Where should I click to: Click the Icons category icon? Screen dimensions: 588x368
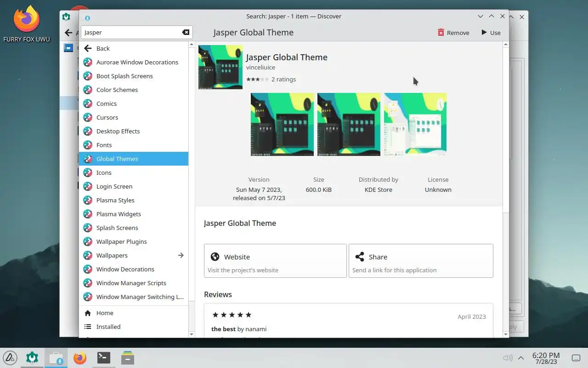point(88,172)
